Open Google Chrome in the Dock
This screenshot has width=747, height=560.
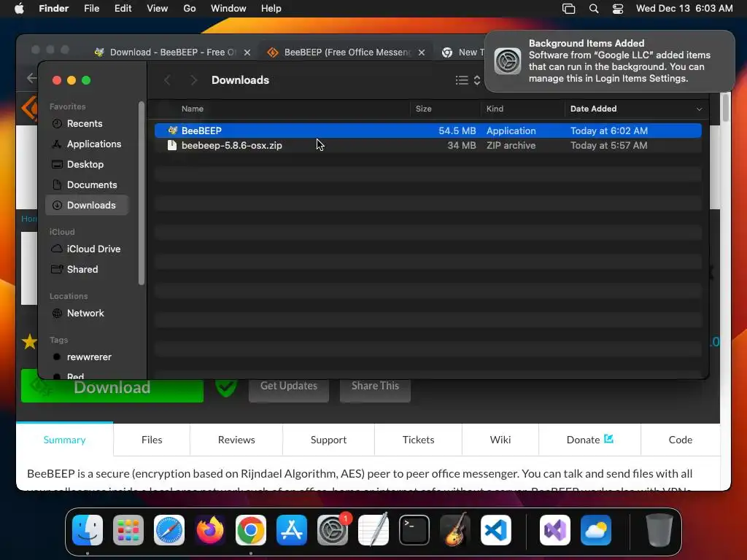(251, 530)
